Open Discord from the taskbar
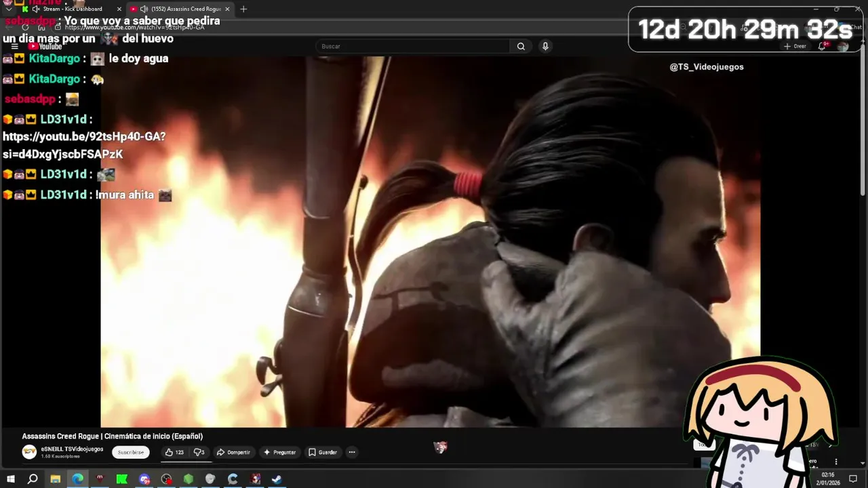Viewport: 868px width, 488px height. pos(144,479)
